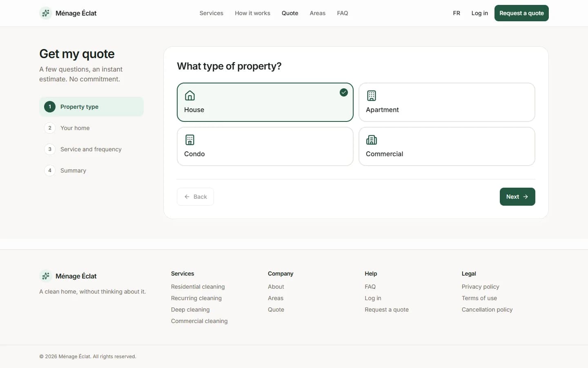Click the green checkmark on the House card
588x368 pixels.
[x=344, y=92]
